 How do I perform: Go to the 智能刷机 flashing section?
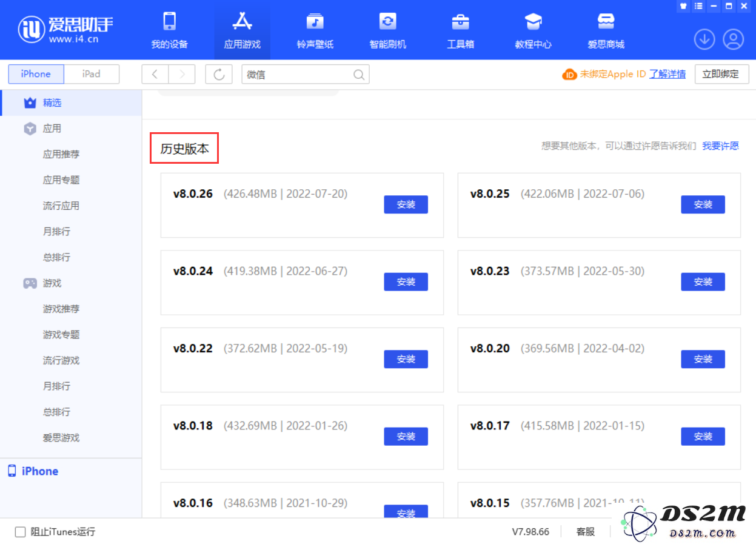pos(387,29)
